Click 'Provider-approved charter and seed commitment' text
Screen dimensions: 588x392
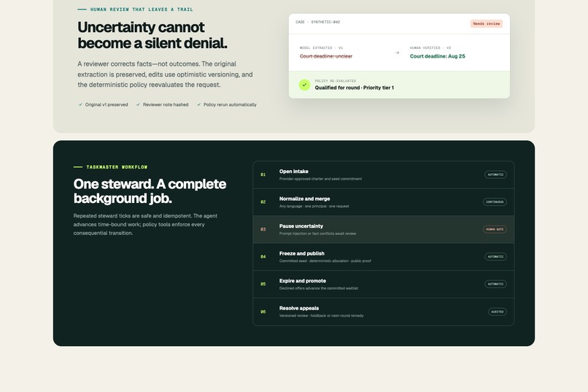pyautogui.click(x=320, y=179)
